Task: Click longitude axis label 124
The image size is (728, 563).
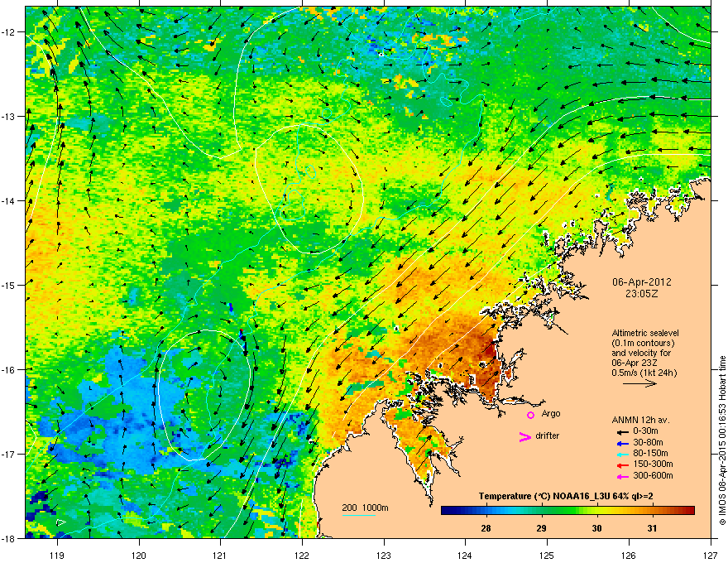Action: coord(465,555)
